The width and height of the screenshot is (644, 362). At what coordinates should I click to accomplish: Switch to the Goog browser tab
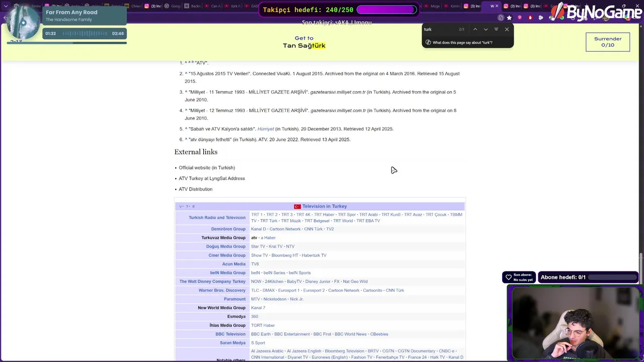click(x=173, y=6)
